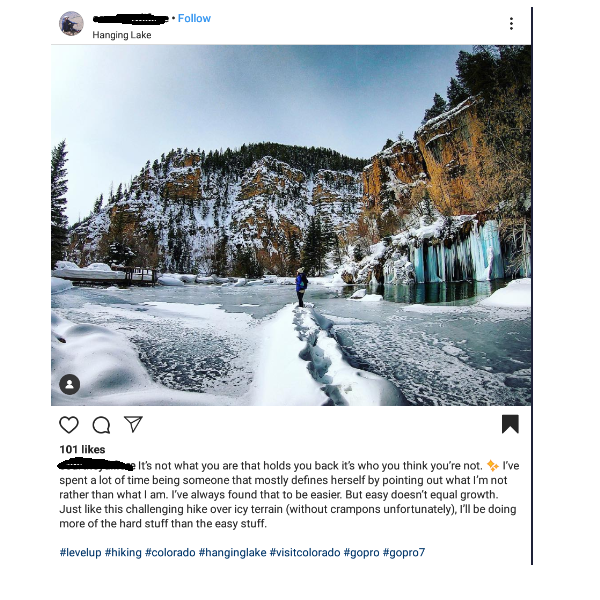Click the redacted username in the caption
The width and height of the screenshot is (600, 600).
pos(96,465)
